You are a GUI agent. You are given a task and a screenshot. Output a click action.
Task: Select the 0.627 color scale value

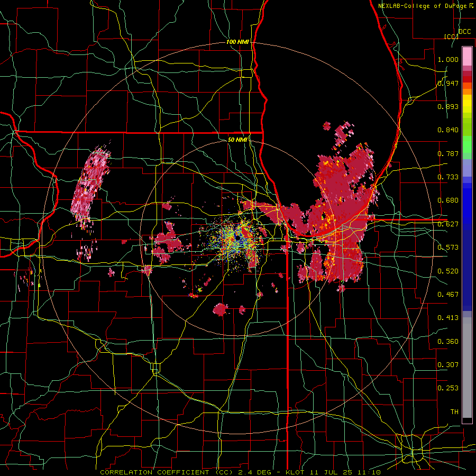[448, 224]
